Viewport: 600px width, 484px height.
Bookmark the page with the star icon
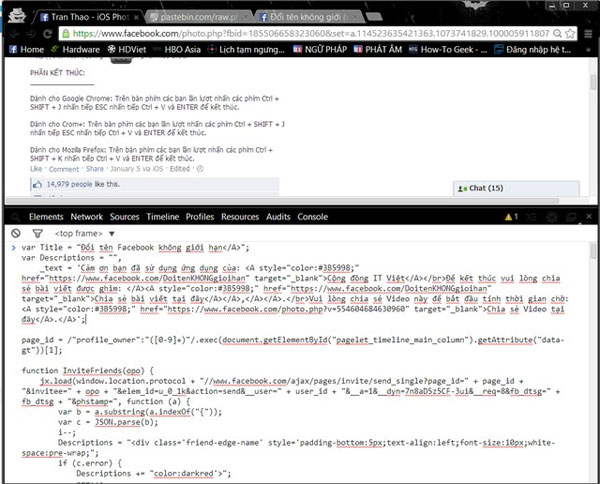[x=570, y=34]
